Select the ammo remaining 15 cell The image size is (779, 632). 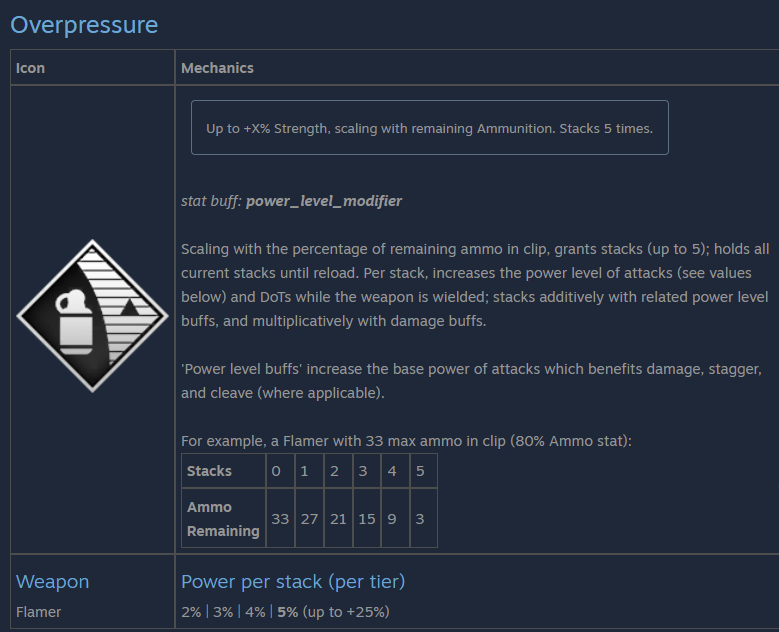click(x=367, y=518)
